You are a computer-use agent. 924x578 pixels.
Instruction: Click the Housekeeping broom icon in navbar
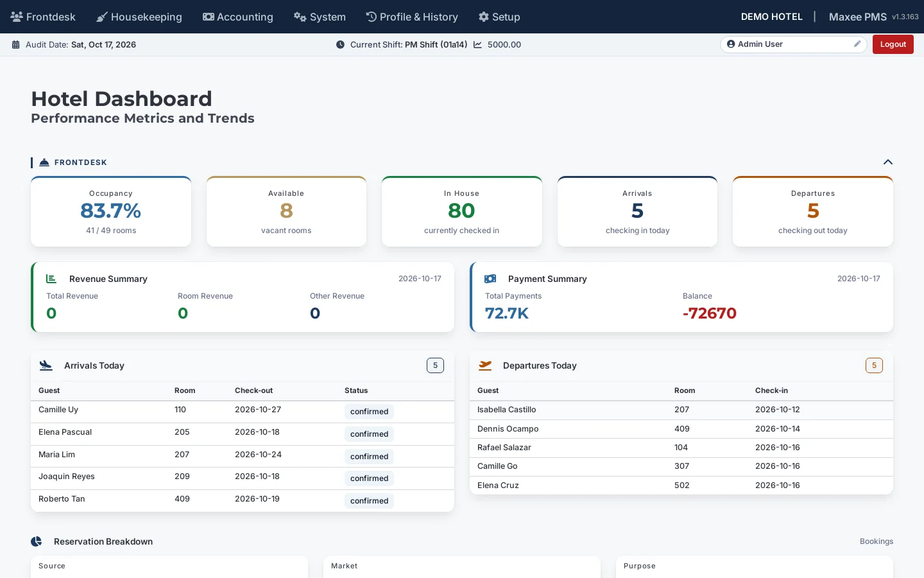point(102,17)
